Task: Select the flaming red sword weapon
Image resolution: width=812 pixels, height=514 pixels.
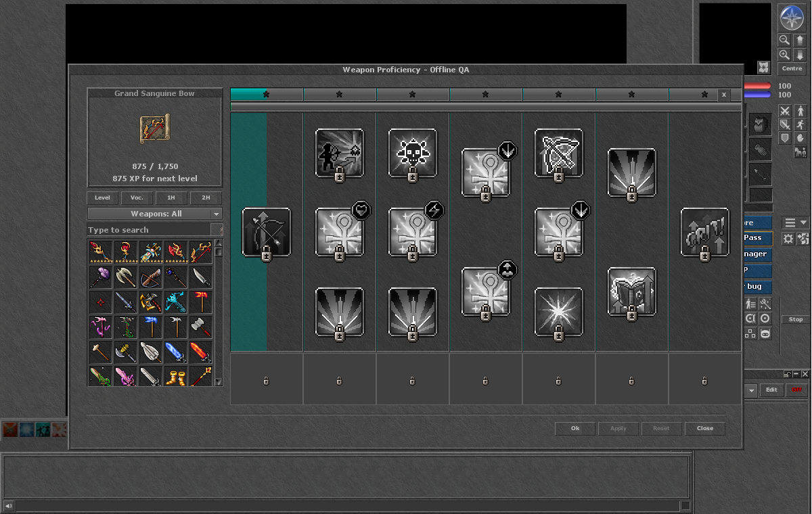Action: (200, 352)
